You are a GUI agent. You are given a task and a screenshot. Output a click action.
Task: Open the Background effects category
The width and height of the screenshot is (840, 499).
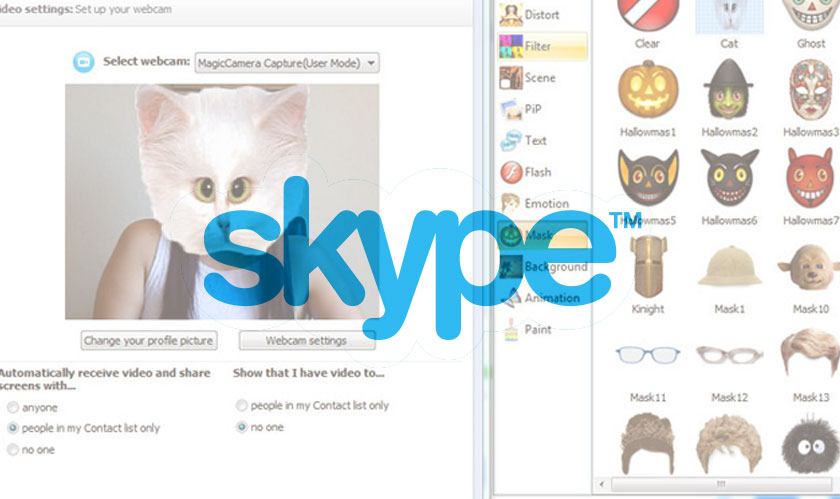(542, 266)
